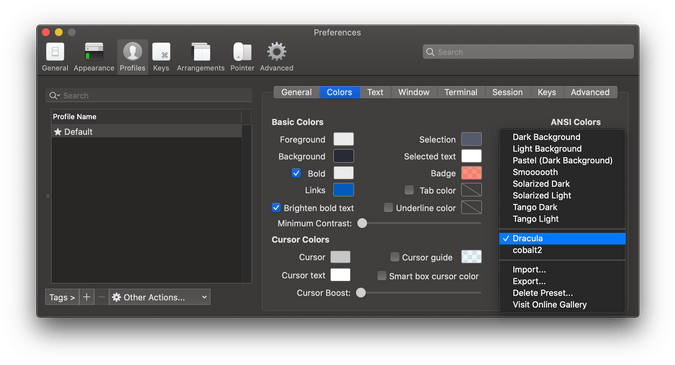Open the Advanced gear toolbar icon

coord(276,56)
